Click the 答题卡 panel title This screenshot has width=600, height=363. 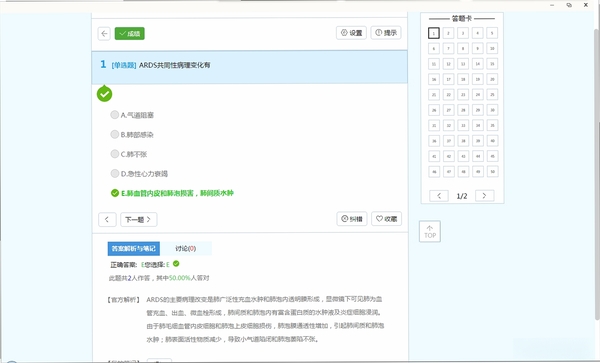462,18
